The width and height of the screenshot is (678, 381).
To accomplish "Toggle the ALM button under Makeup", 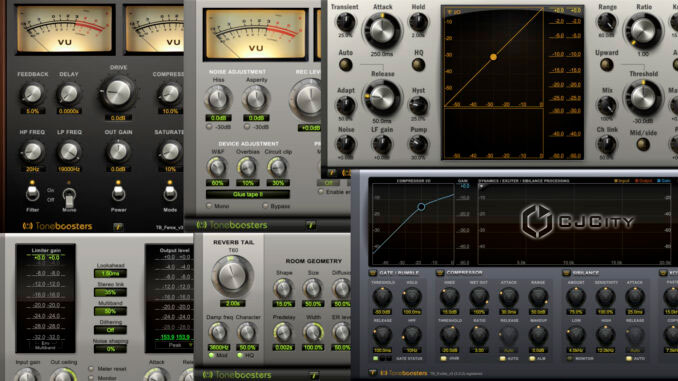I will pyautogui.click(x=531, y=359).
